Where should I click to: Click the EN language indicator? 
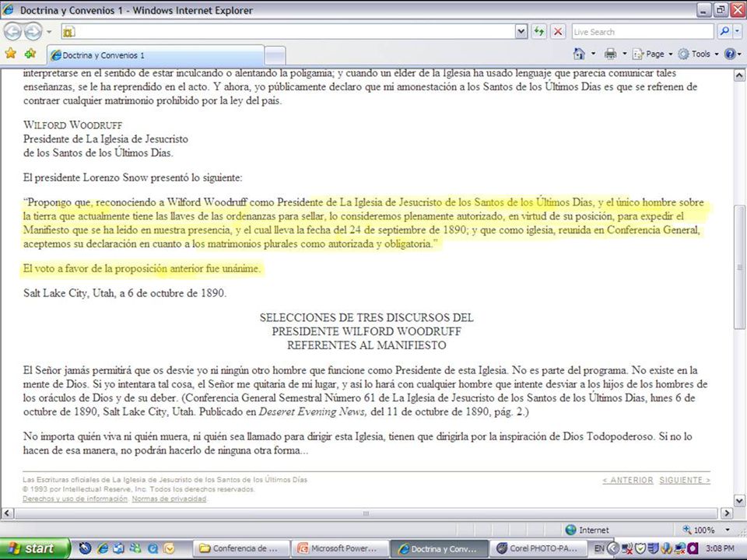click(599, 548)
